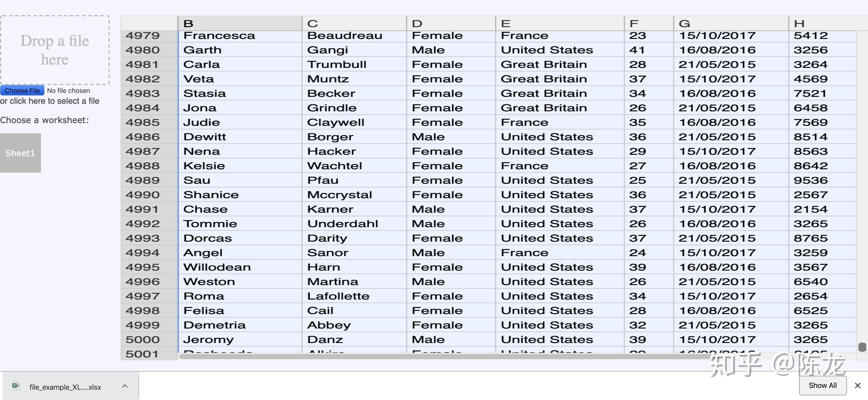Image resolution: width=868 pixels, height=400 pixels.
Task: Click the Show All downloads button
Action: 822,386
